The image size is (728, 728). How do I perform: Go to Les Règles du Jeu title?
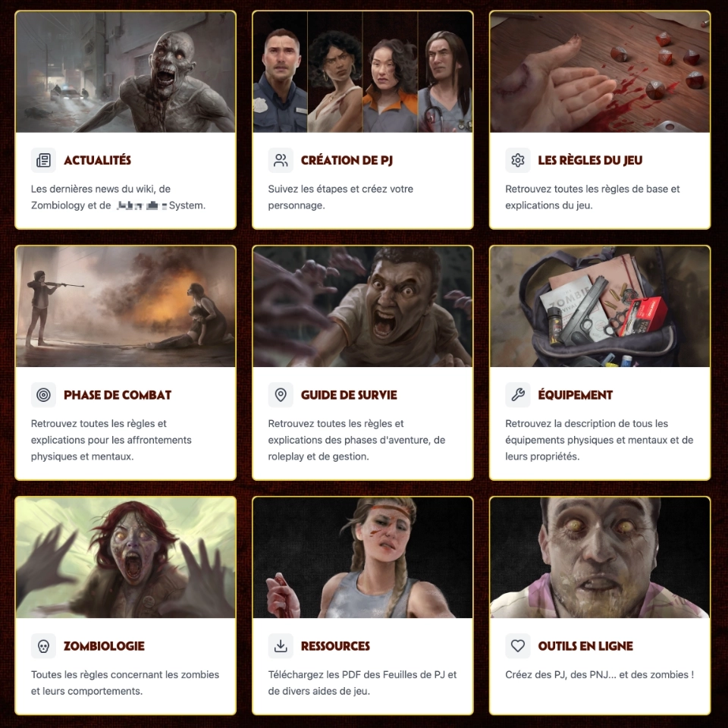click(590, 160)
